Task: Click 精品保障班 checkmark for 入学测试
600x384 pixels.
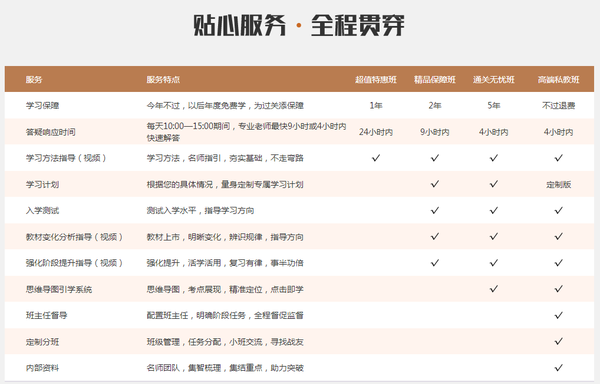Action: [435, 210]
